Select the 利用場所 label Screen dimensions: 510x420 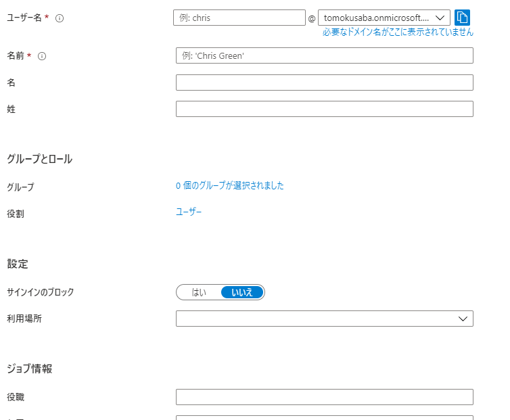pyautogui.click(x=24, y=319)
